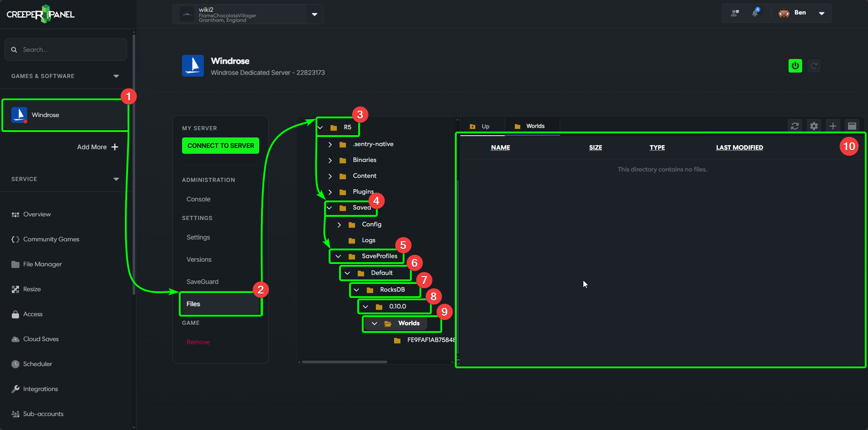Click the plus icon in file toolbar

[x=833, y=126]
